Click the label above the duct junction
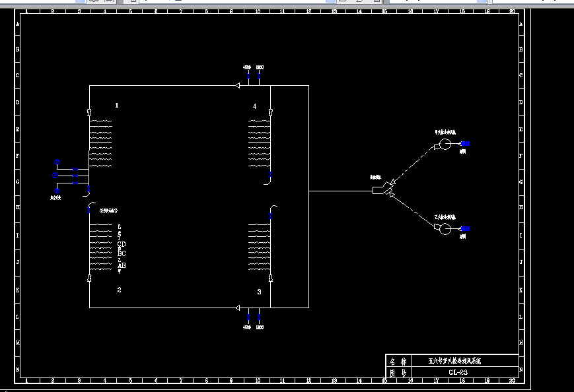Viewport: 574px width, 392px height. (x=375, y=178)
